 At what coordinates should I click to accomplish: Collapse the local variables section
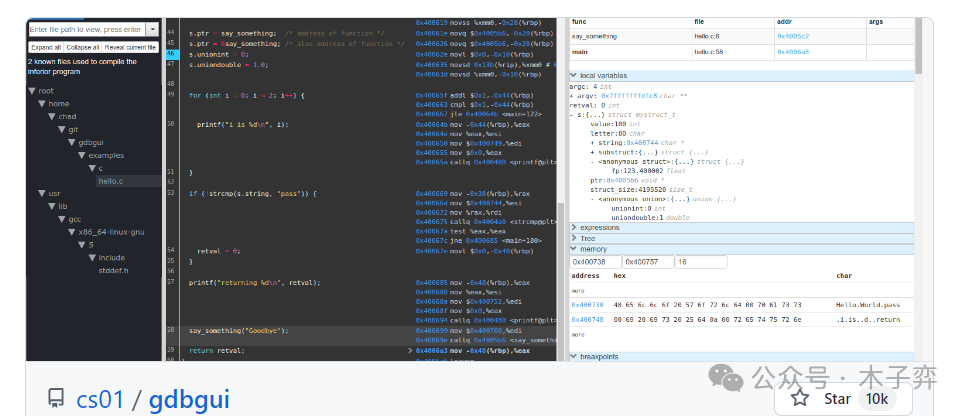741,76
